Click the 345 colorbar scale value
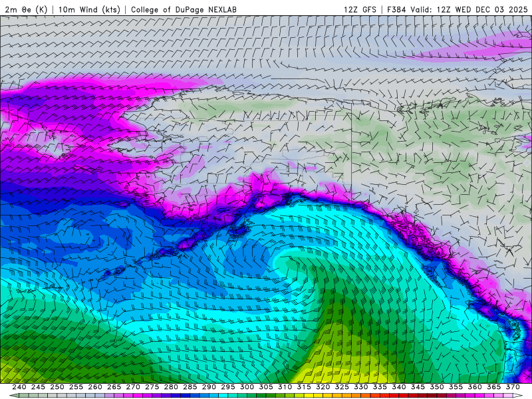Viewport: 532px width, 399px height. click(418, 387)
